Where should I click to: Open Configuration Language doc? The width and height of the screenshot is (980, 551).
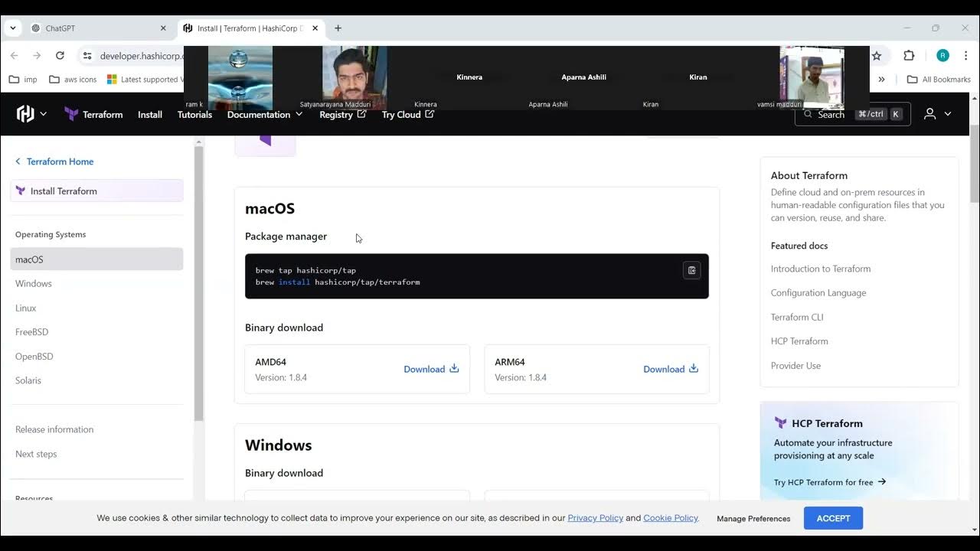(x=818, y=292)
